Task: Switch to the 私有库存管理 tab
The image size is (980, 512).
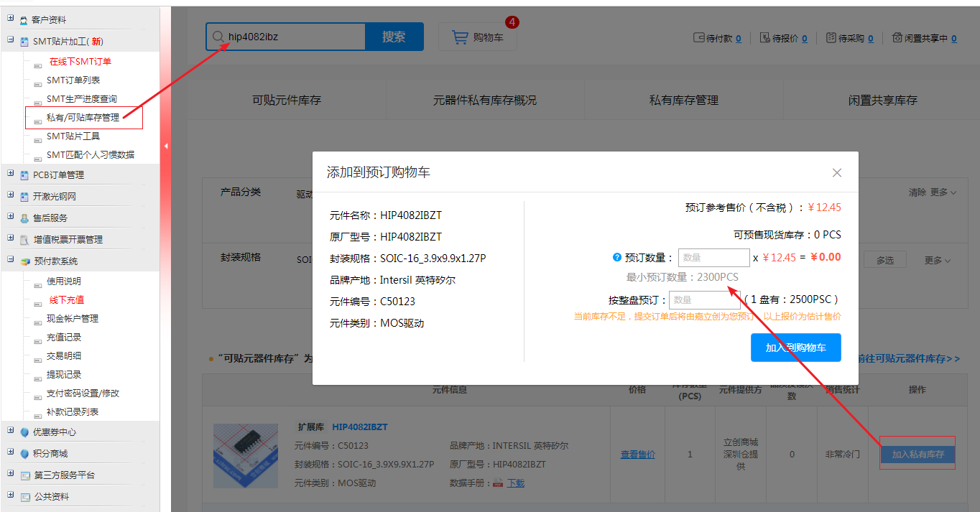Action: click(x=683, y=101)
